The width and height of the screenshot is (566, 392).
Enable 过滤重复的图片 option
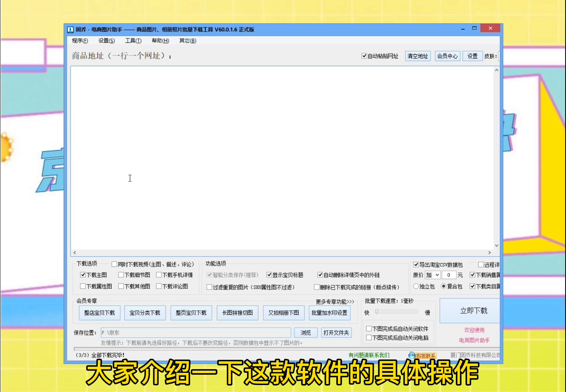click(x=209, y=287)
